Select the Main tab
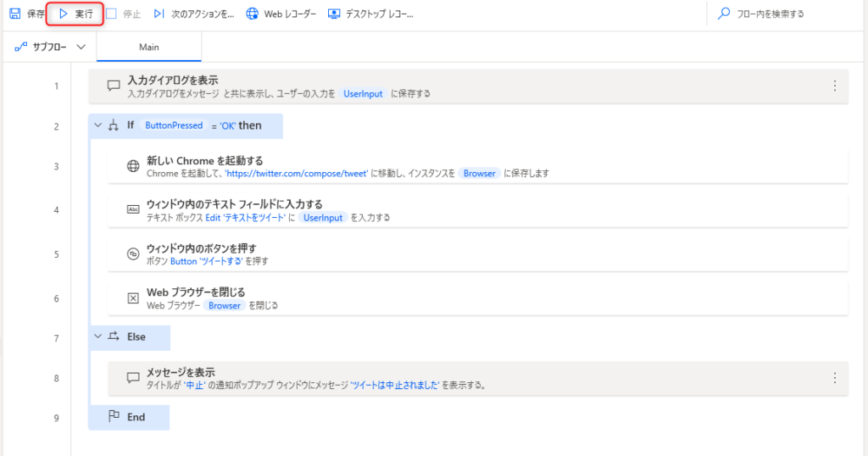 click(x=149, y=47)
